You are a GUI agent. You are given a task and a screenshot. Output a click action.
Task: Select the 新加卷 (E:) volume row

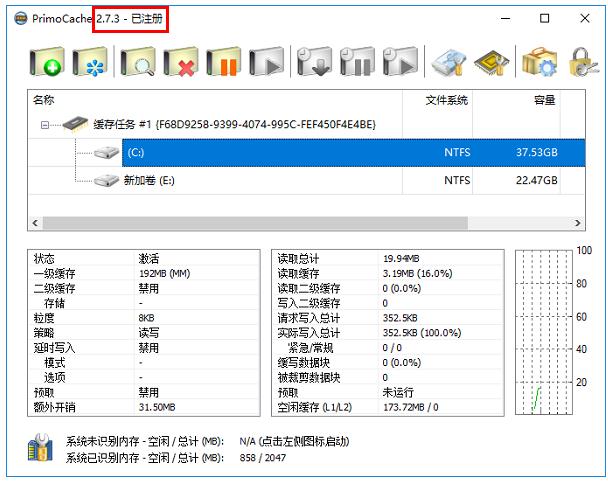coord(300,180)
